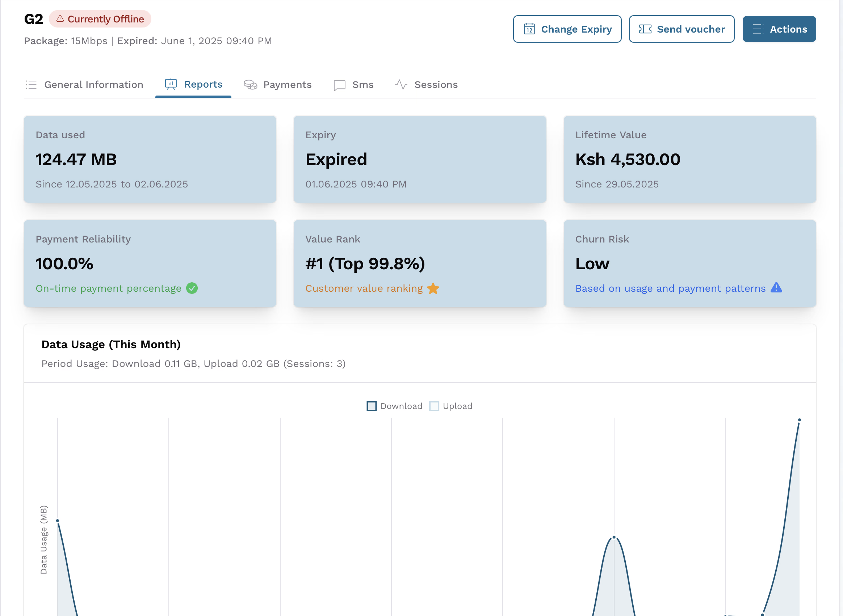Screen dimensions: 843x616
Task: Click the green on-time payment checkmark icon
Action: [x=192, y=288]
